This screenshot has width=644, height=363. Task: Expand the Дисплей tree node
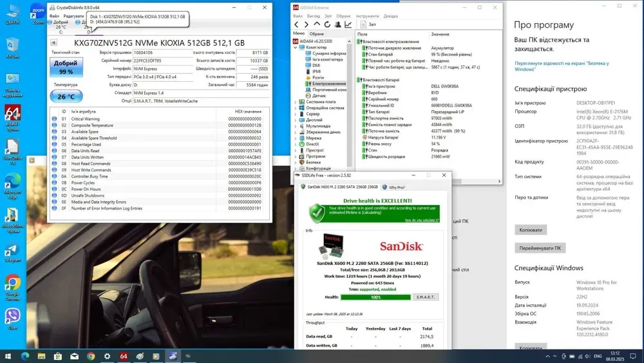tap(296, 119)
